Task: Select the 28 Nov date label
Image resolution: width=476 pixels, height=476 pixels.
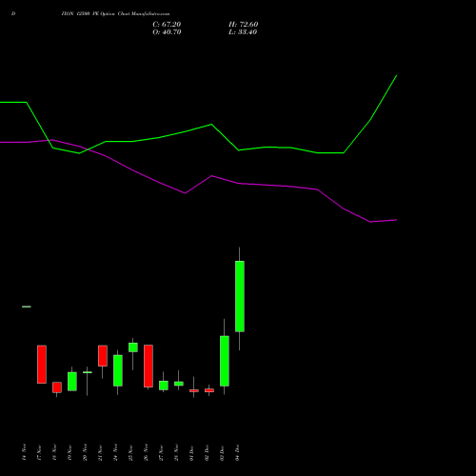Action: [x=176, y=452]
